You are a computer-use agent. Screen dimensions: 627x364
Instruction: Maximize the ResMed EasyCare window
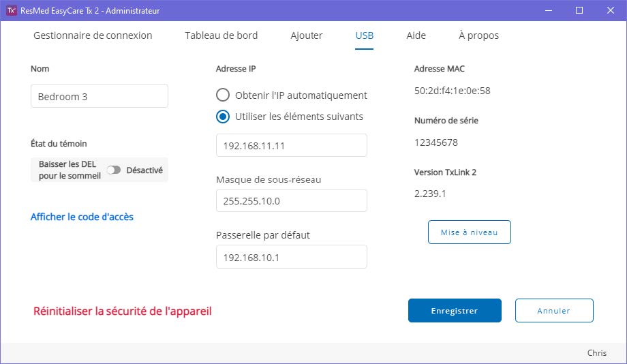point(579,10)
